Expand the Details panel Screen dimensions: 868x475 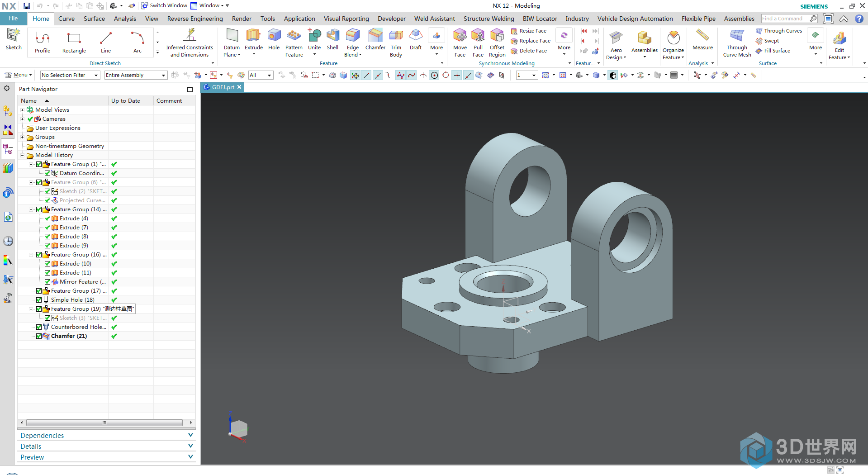click(106, 446)
